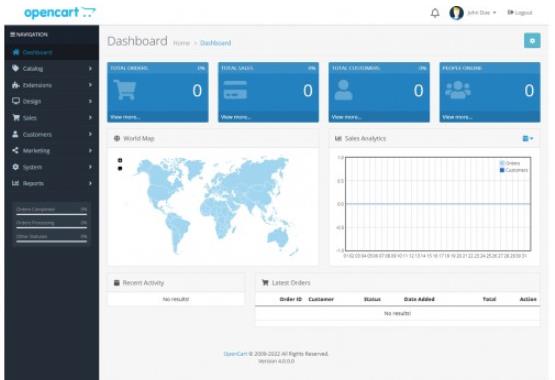This screenshot has height=380, width=555.
Task: Click the OpenCart logo
Action: 60,12
